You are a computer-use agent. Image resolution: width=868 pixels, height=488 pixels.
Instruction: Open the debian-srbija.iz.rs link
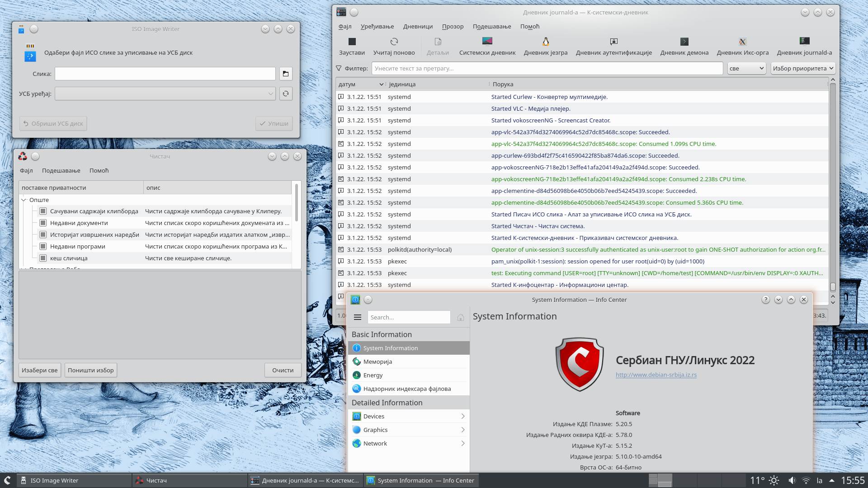click(x=656, y=375)
